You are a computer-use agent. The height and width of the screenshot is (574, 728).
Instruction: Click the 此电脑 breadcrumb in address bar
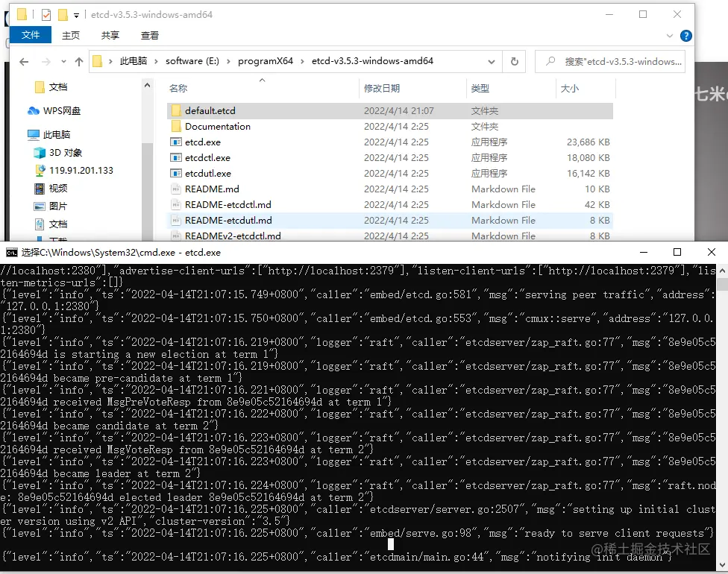click(134, 61)
